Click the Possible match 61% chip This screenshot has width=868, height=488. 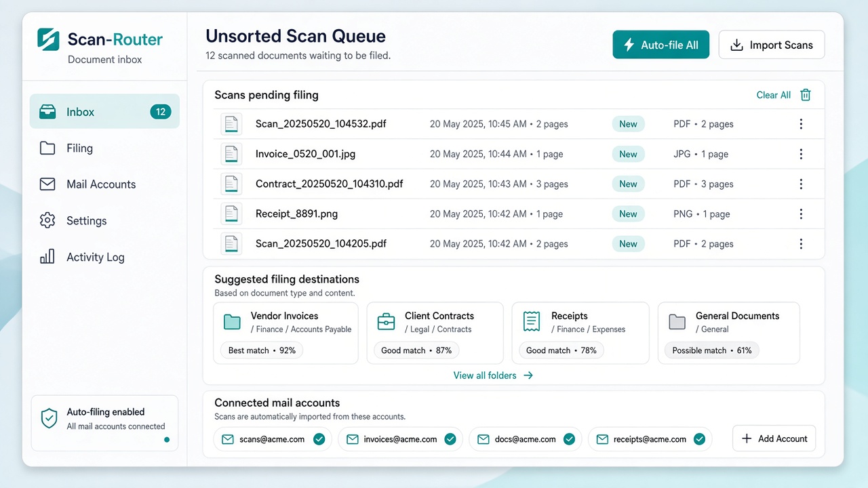point(712,350)
